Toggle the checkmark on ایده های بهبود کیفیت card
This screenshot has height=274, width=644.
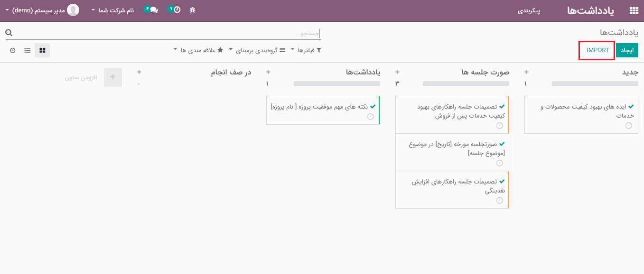pos(631,107)
